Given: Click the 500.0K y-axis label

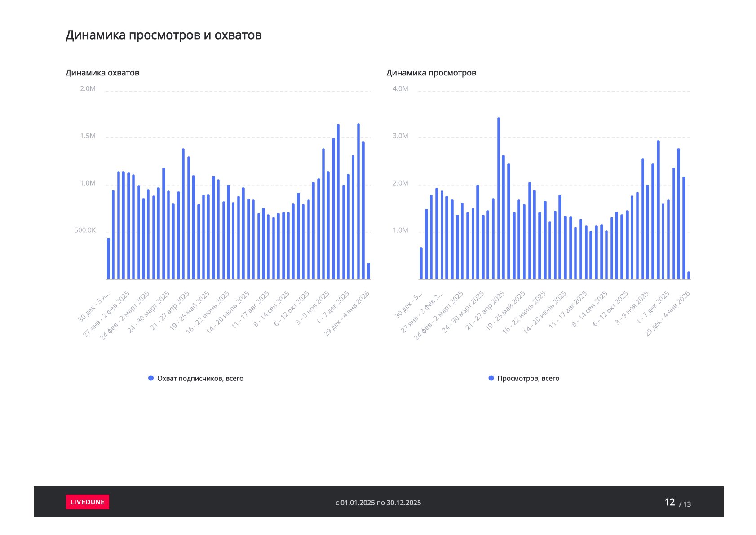Looking at the screenshot, I should 85,230.
